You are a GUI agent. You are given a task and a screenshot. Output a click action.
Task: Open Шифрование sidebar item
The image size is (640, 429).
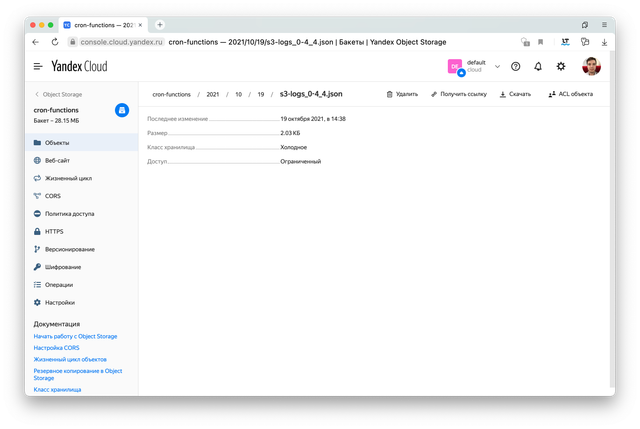point(62,267)
